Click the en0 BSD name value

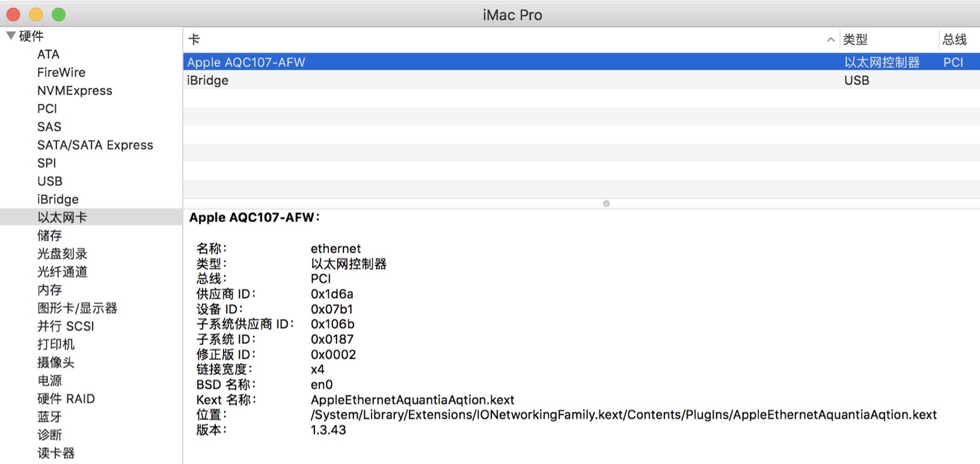pos(322,385)
